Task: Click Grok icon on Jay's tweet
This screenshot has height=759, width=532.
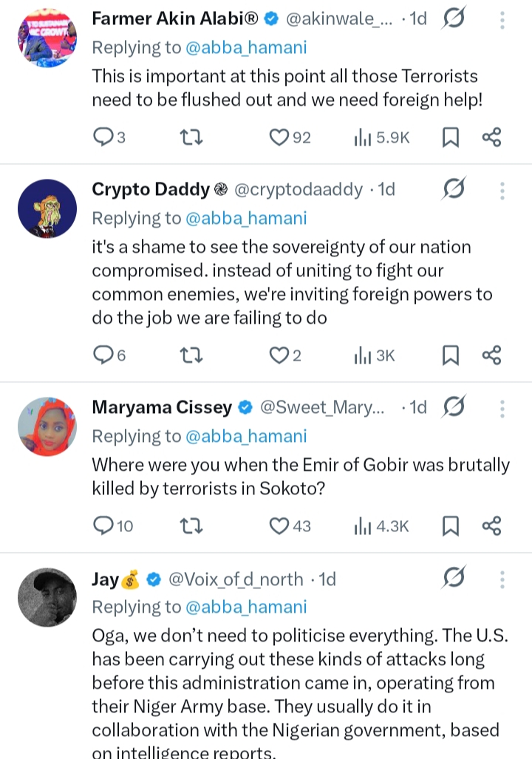Action: click(x=453, y=579)
